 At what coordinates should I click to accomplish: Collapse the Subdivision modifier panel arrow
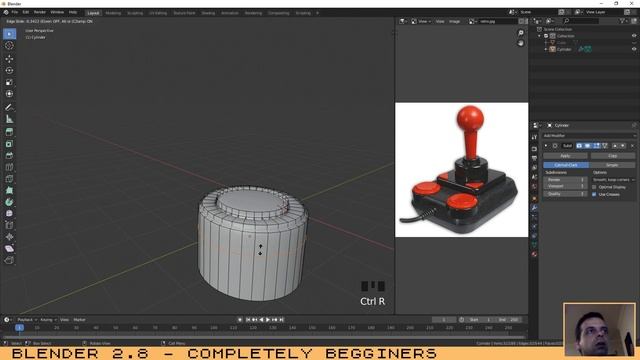pos(546,146)
